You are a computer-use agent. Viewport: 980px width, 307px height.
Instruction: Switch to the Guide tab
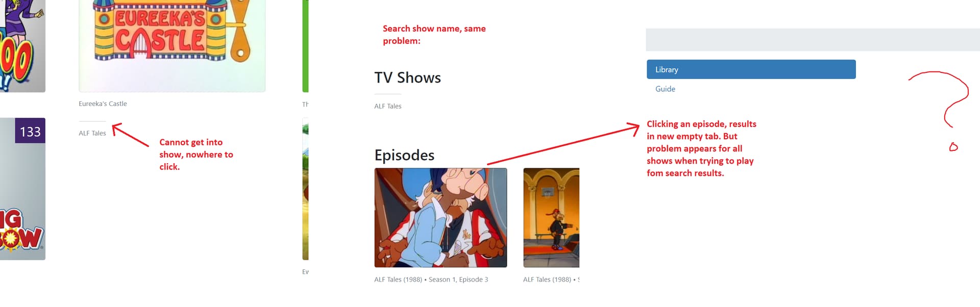point(665,89)
